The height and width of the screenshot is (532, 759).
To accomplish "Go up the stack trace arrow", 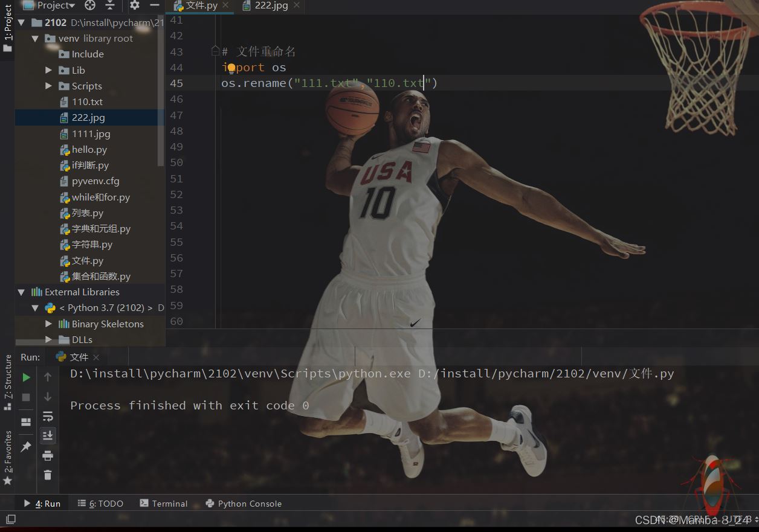I will [48, 377].
